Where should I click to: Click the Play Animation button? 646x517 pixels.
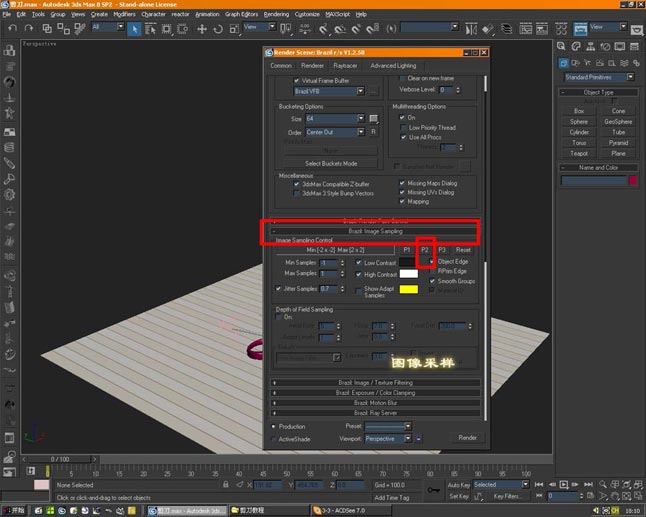click(x=564, y=484)
